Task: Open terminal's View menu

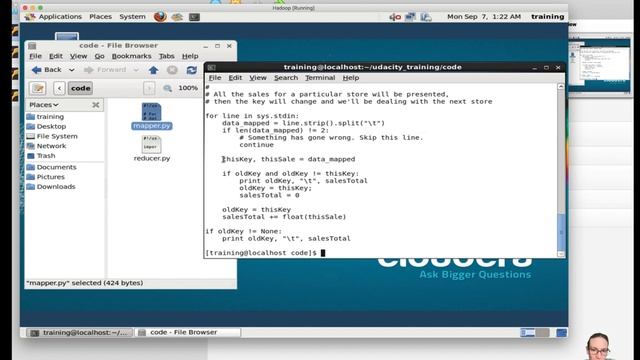Action: coord(258,78)
